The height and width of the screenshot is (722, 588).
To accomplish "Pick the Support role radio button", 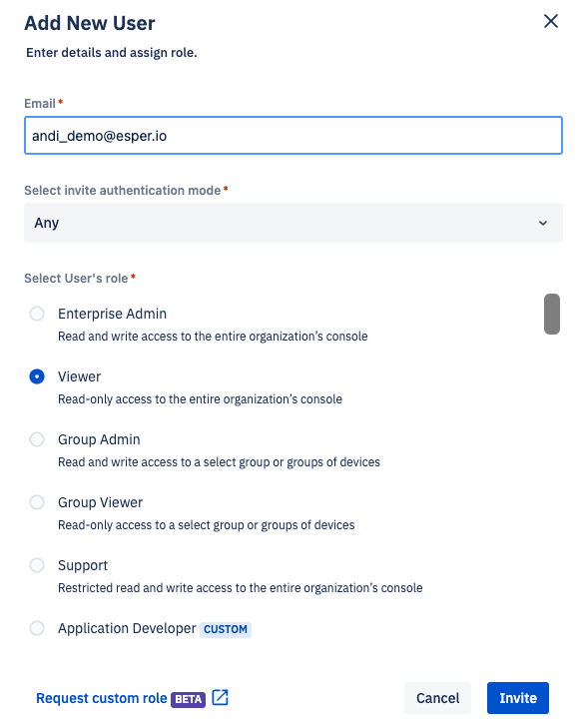I will pyautogui.click(x=37, y=565).
